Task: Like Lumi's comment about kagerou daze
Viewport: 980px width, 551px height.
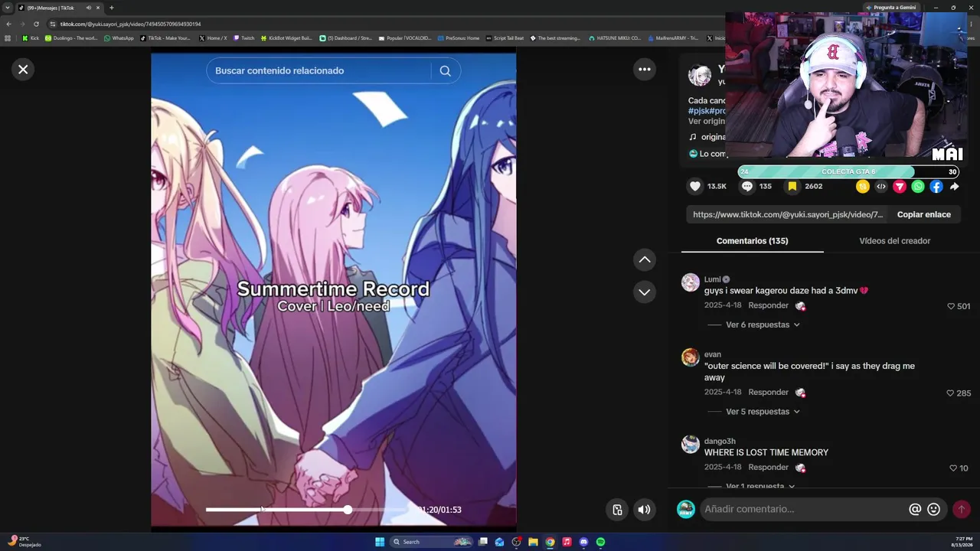Action: click(951, 306)
